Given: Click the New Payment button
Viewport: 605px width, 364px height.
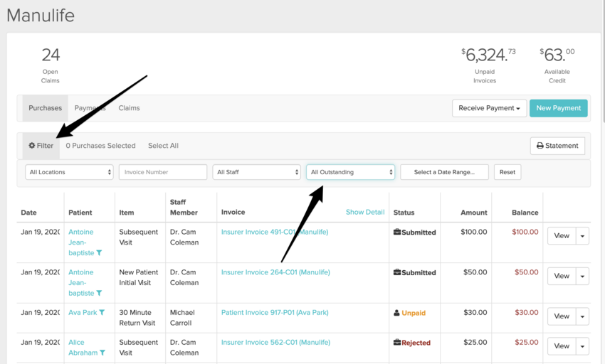Looking at the screenshot, I should point(558,108).
